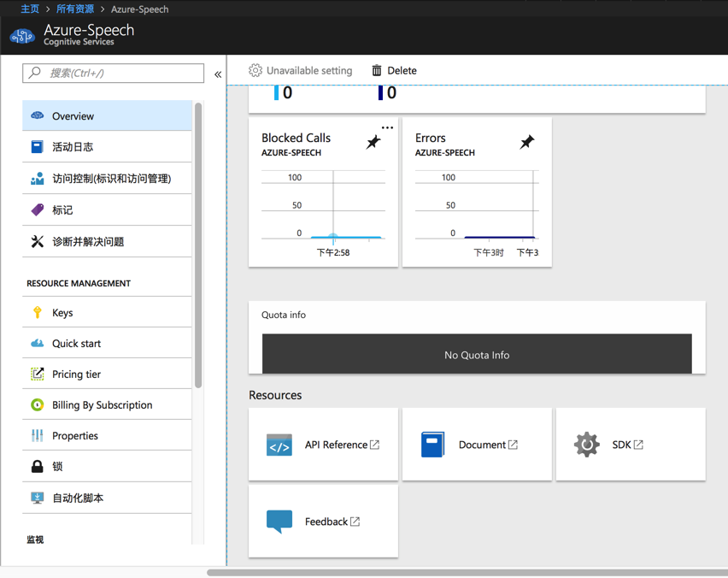This screenshot has width=728, height=578.
Task: Open the Overview menu item
Action: tap(107, 115)
